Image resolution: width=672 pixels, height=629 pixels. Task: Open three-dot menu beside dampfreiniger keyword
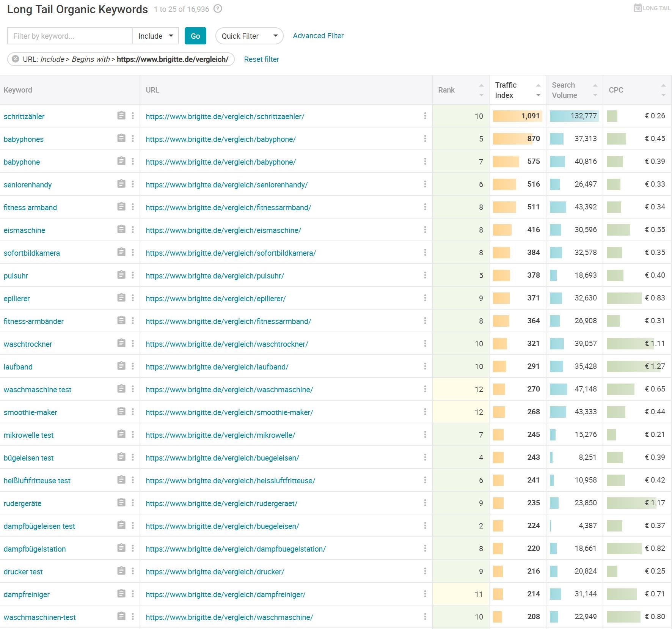(133, 594)
